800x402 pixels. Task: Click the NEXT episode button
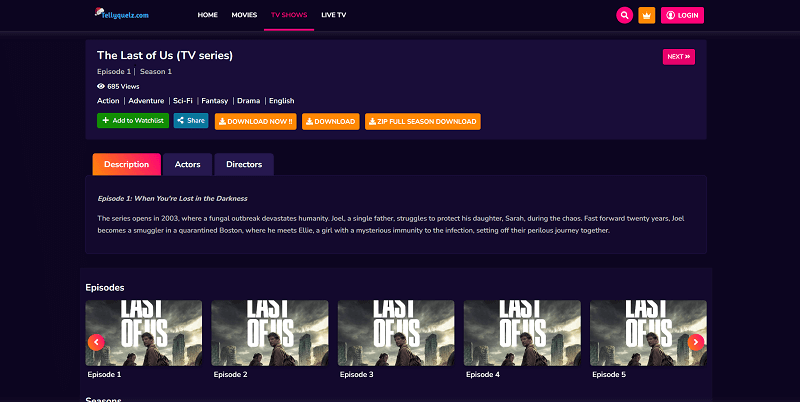click(x=679, y=57)
